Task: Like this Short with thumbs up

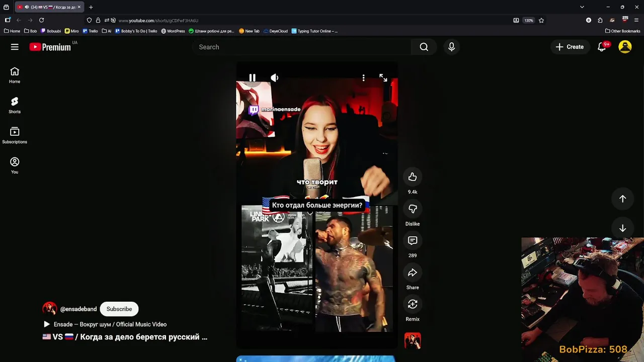Action: (413, 176)
